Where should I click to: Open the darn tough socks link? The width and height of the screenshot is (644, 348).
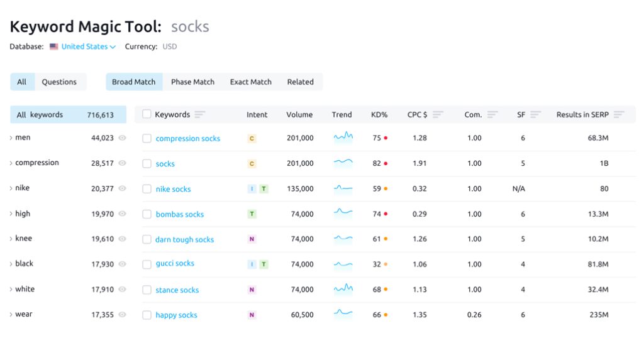coord(184,240)
